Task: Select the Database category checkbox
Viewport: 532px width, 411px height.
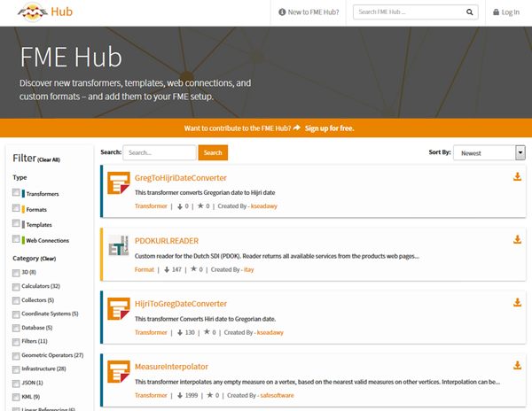Action: [x=16, y=329]
